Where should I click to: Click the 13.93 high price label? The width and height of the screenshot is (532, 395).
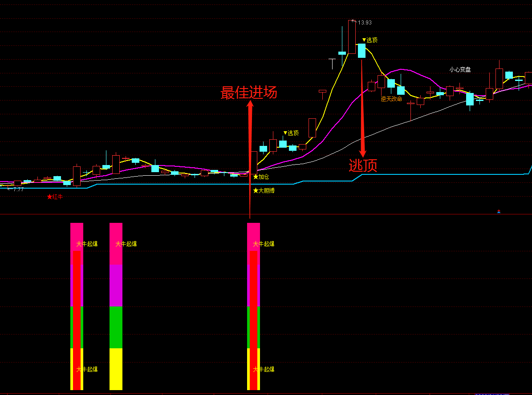365,23
